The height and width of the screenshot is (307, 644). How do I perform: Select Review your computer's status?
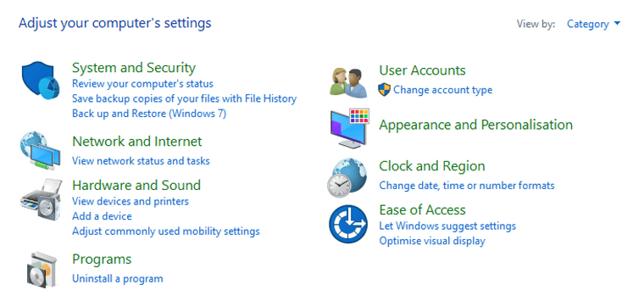click(x=142, y=84)
